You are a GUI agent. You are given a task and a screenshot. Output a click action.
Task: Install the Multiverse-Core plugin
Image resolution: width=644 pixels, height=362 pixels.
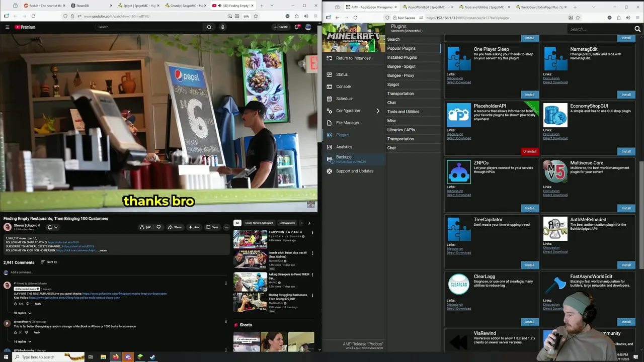[x=626, y=208]
